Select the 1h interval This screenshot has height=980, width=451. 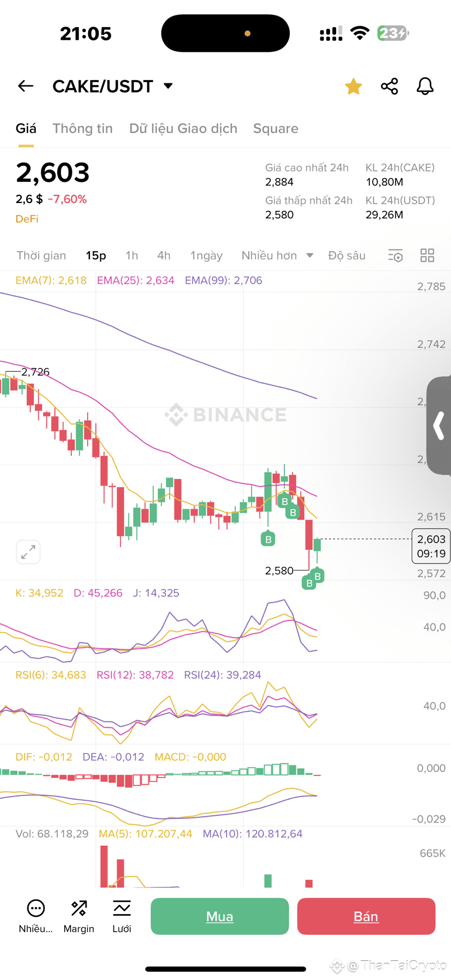pos(132,255)
